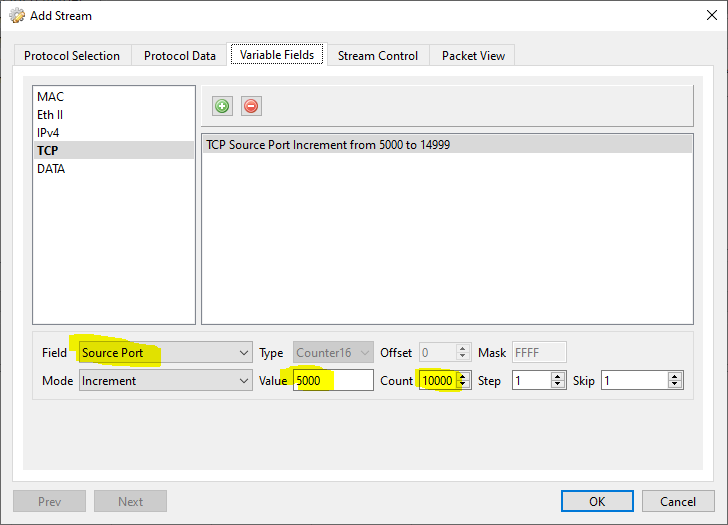Decrease Step with the down arrow
The image size is (728, 525).
pos(558,385)
